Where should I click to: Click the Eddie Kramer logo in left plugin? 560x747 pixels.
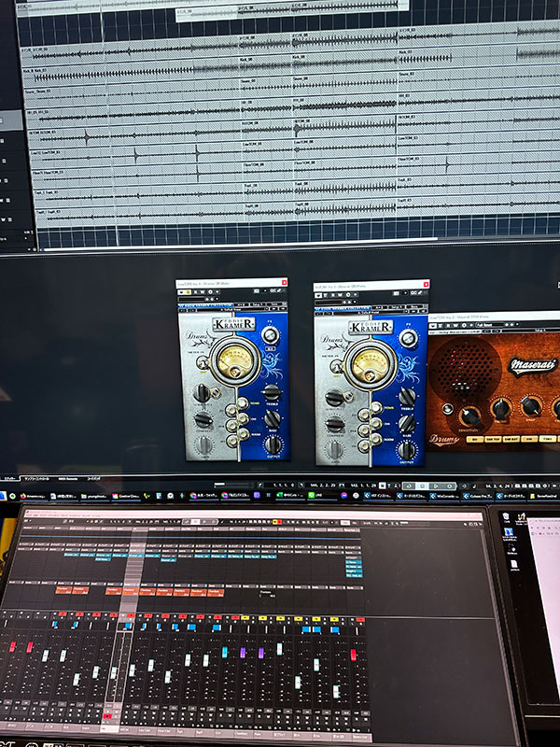pos(234,325)
